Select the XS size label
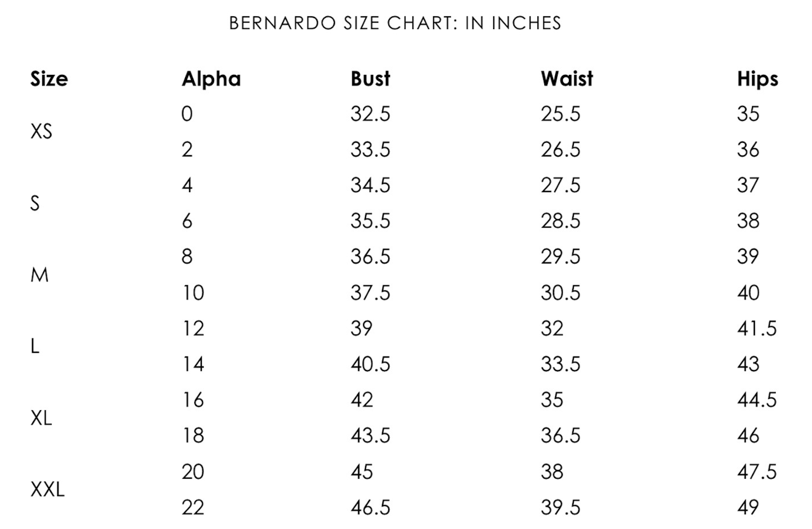Screen dimensions: 812x529 (x=41, y=132)
